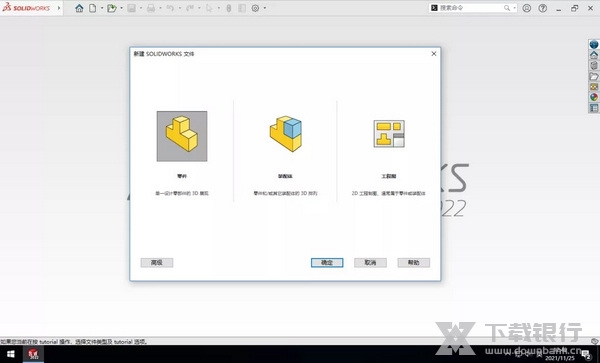Click the Drawing (工程图) label text
600x363 pixels.
[x=389, y=176]
